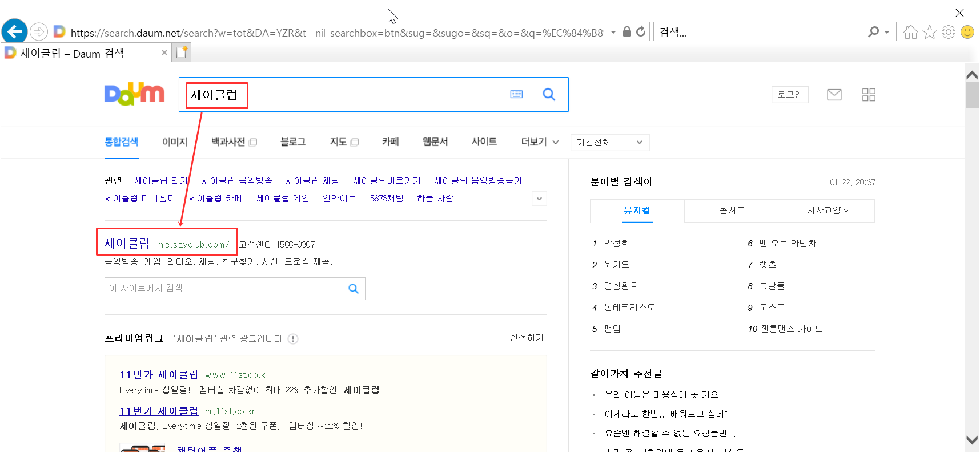This screenshot has height=453, width=980.
Task: Switch to the 이미지 tab
Action: click(175, 141)
